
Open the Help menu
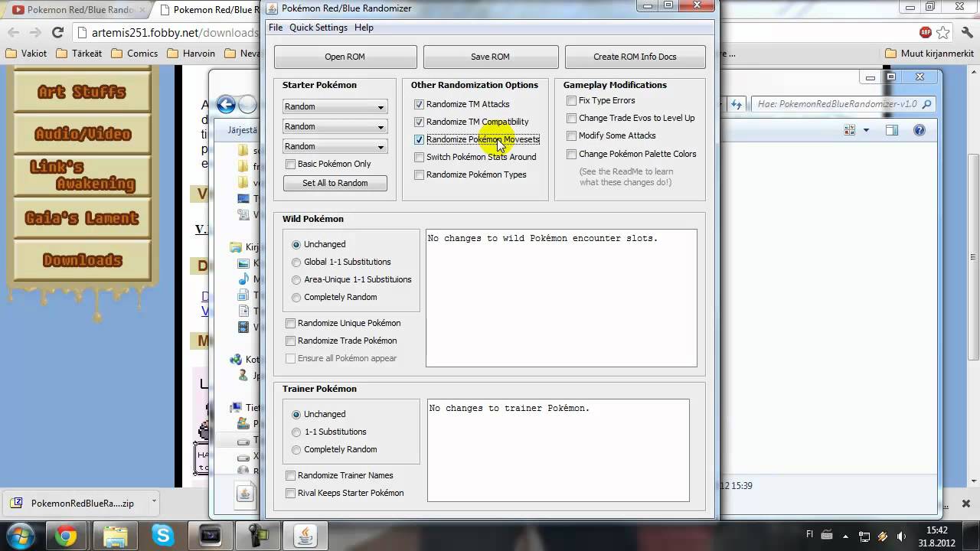click(364, 28)
